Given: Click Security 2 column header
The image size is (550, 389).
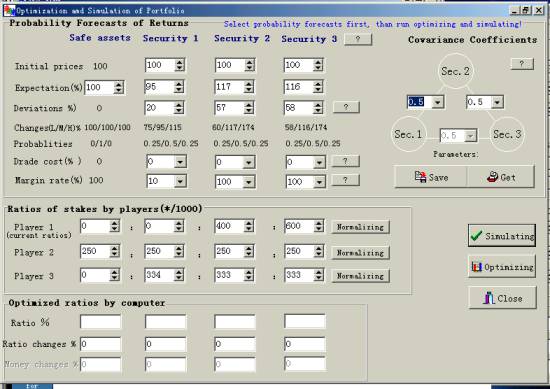Looking at the screenshot, I should click(x=242, y=38).
